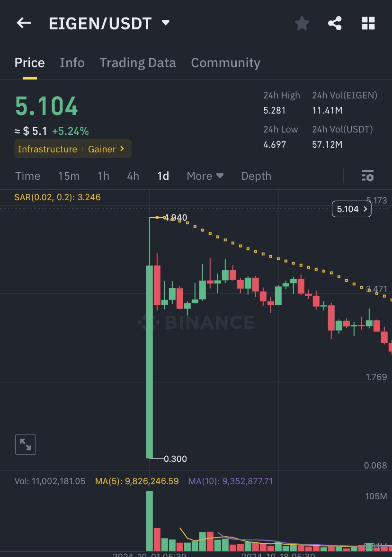Show the Depth chart
This screenshot has width=392, height=557.
(x=256, y=176)
